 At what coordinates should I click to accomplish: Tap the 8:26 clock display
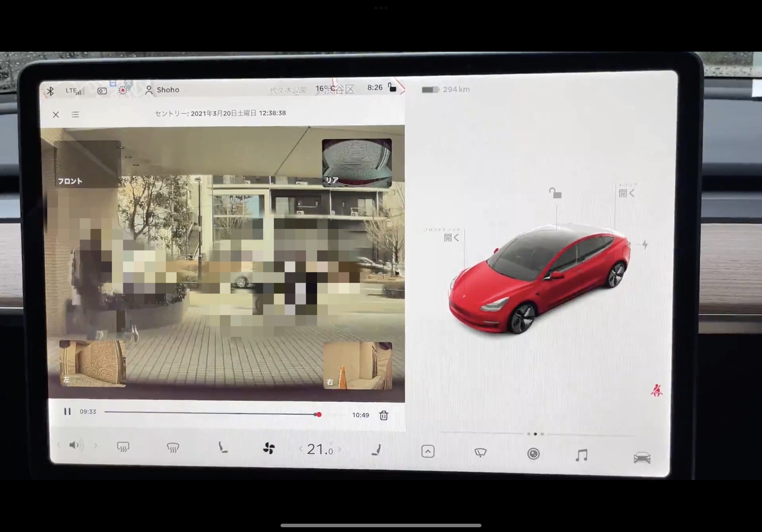pyautogui.click(x=375, y=87)
